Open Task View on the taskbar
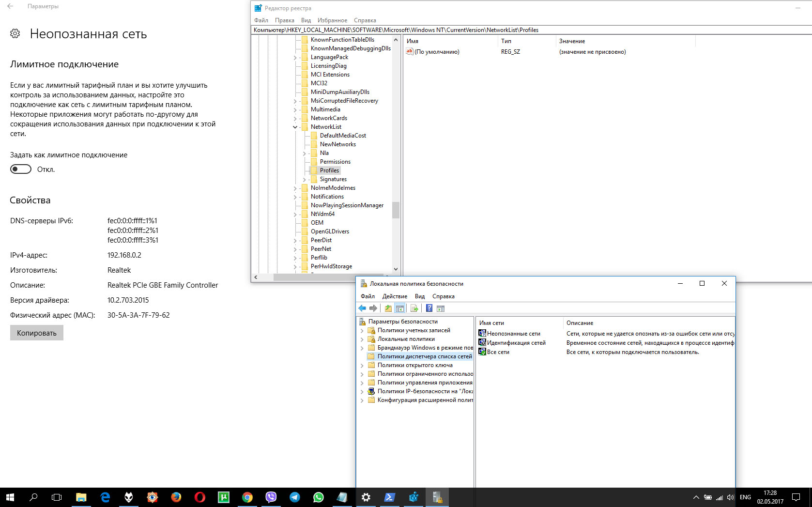 [x=57, y=497]
